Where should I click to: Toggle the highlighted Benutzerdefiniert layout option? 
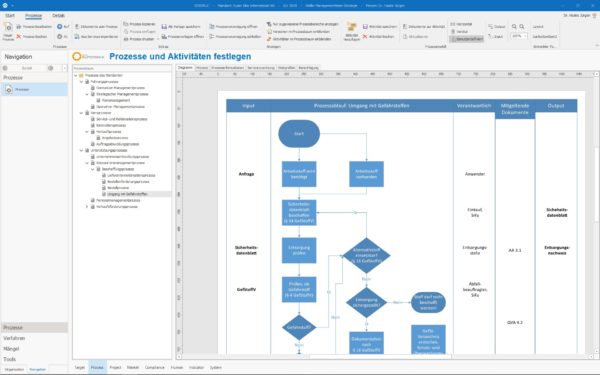point(466,39)
